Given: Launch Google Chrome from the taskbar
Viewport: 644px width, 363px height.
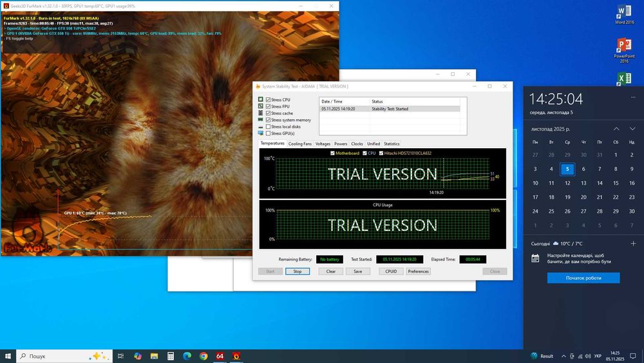Looking at the screenshot, I should [x=204, y=356].
